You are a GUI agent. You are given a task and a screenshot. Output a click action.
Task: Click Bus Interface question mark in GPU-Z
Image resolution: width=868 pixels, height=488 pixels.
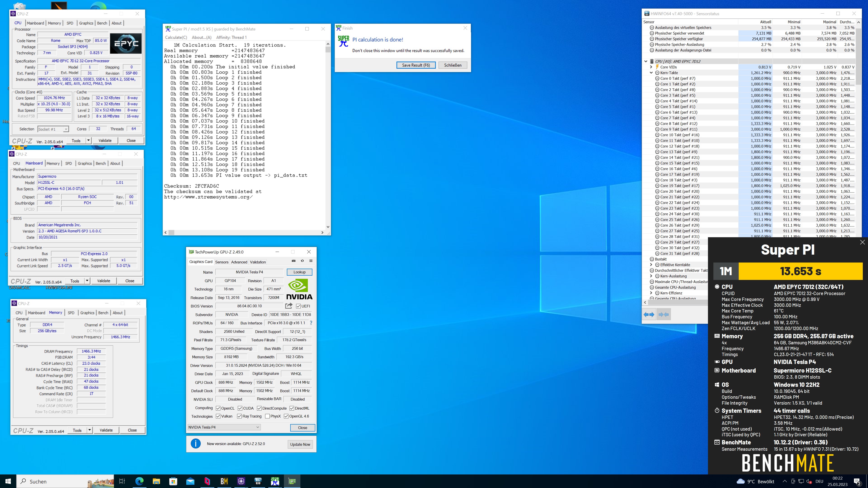coord(311,323)
